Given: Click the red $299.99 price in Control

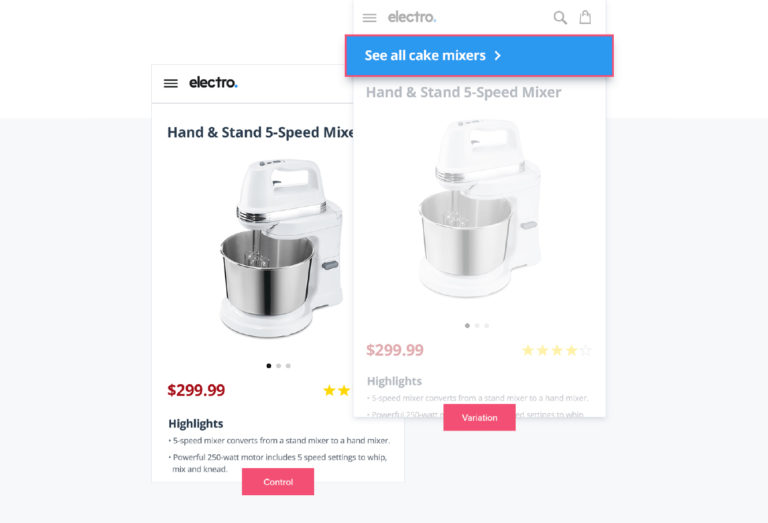Looking at the screenshot, I should pos(196,390).
